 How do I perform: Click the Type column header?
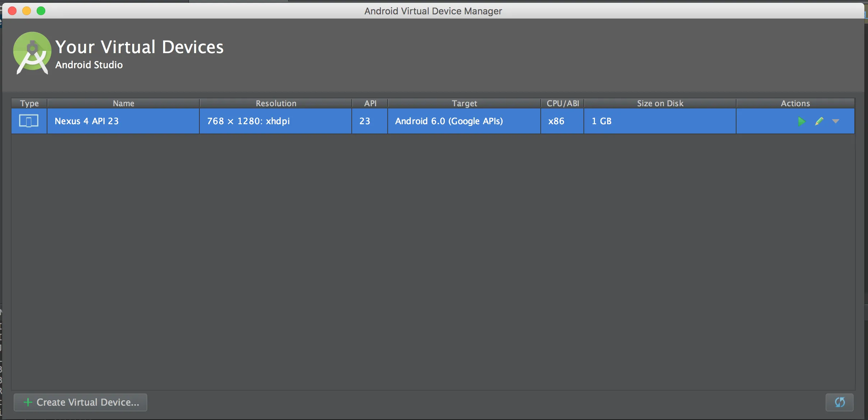29,103
